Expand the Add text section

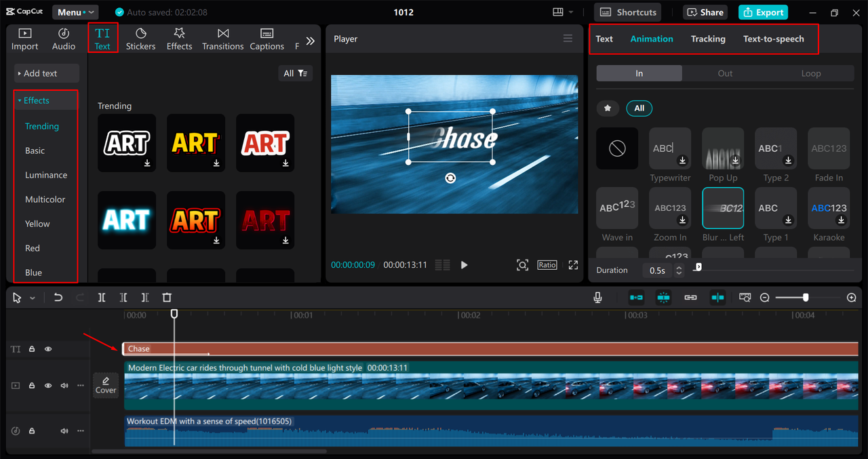(46, 73)
